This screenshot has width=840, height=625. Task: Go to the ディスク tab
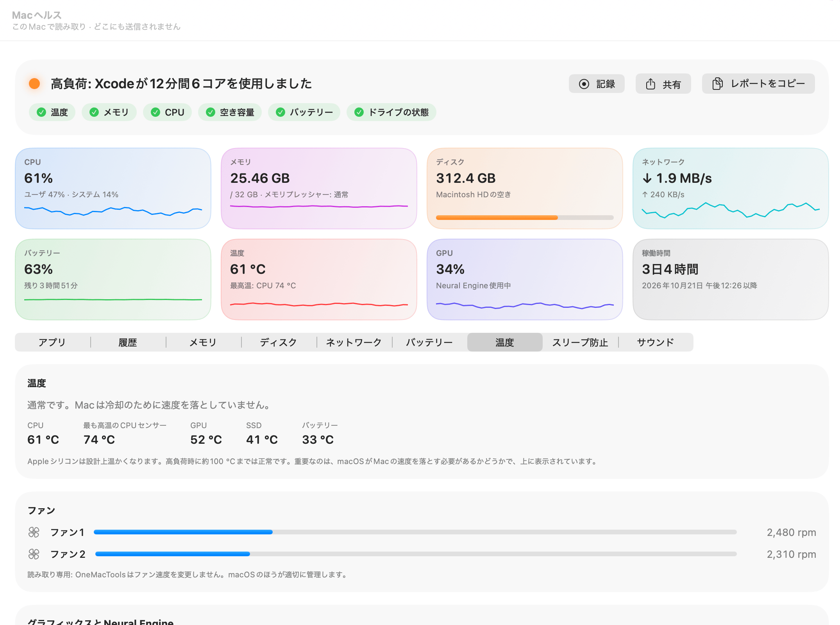click(279, 343)
